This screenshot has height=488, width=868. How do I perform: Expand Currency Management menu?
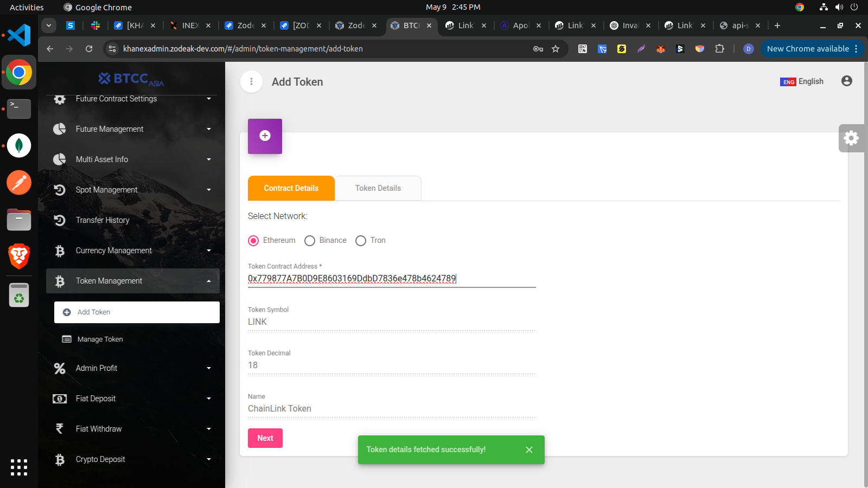(209, 251)
